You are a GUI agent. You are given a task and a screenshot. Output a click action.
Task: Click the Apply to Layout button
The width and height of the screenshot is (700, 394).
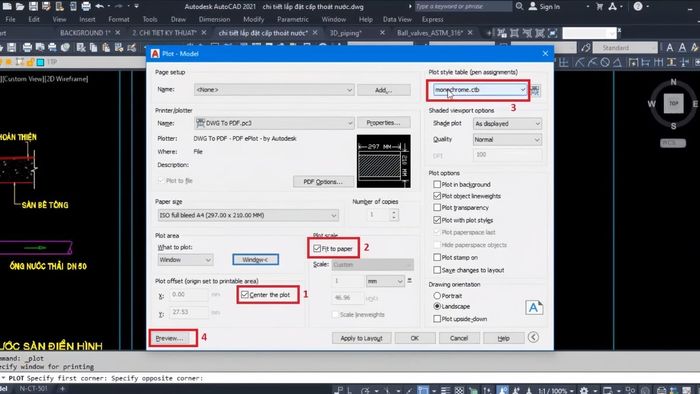pos(361,338)
